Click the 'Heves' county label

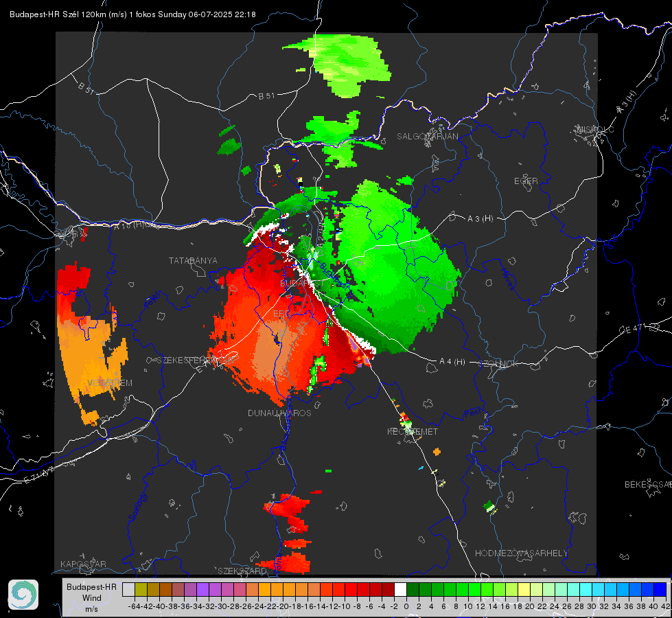[x=508, y=278]
